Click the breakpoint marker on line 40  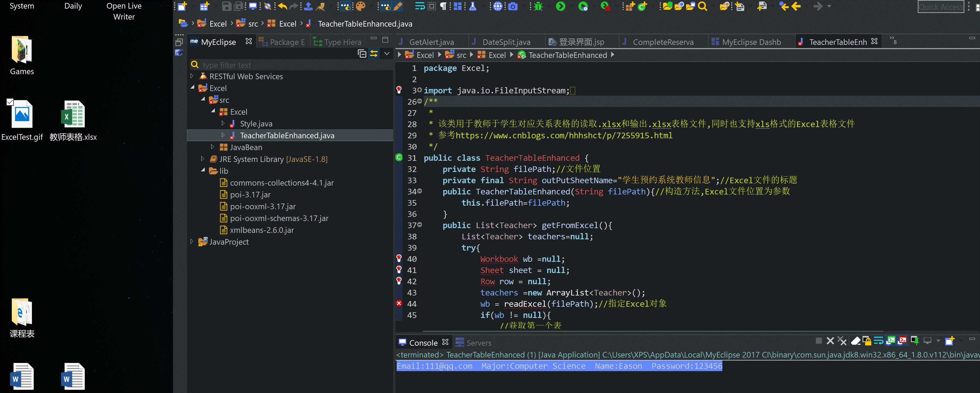click(x=399, y=259)
